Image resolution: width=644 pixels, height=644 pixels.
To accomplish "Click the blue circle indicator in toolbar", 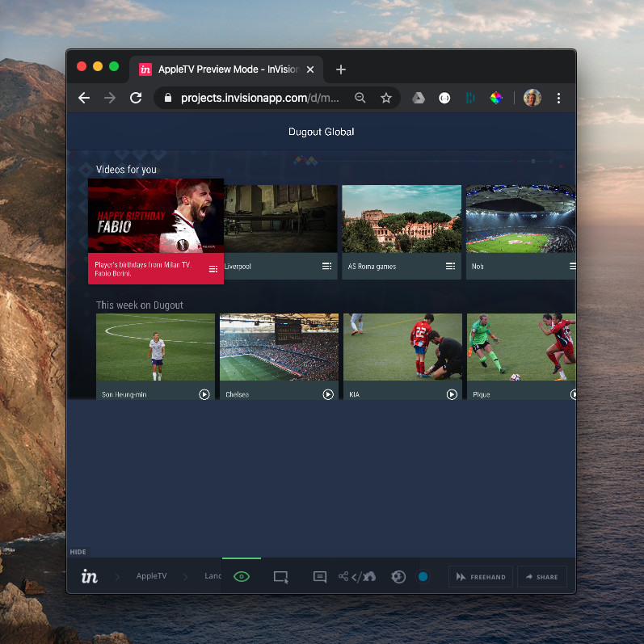I will pos(423,577).
